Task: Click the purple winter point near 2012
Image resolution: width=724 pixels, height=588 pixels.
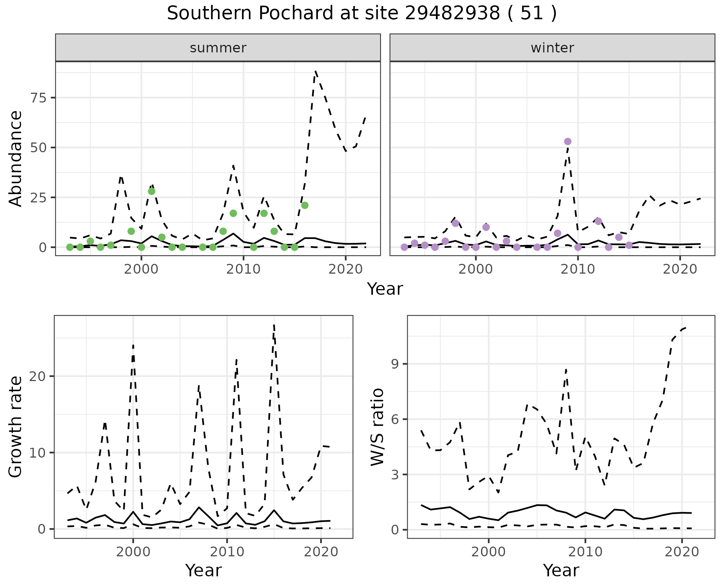Action: click(598, 221)
